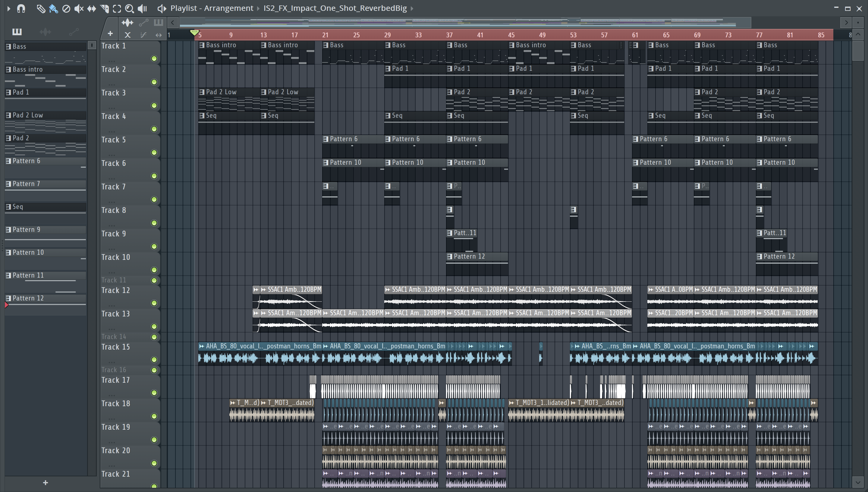
Task: Open menu icon of Seq clip at bar 53
Action: coord(574,116)
